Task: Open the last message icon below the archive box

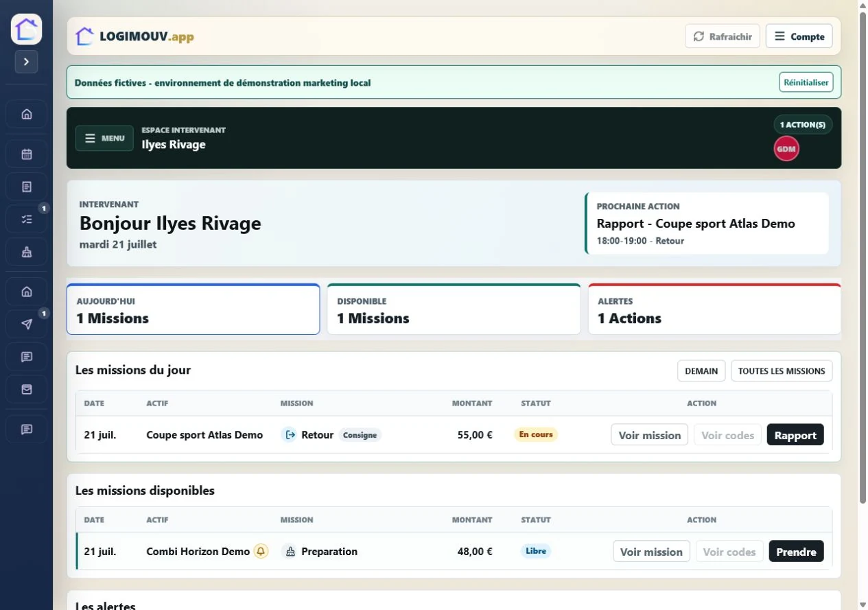Action: 26,430
